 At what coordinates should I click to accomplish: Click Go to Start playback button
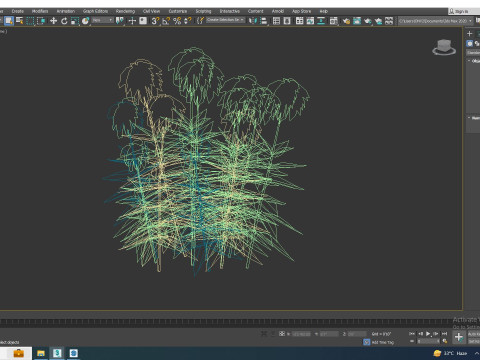point(412,333)
